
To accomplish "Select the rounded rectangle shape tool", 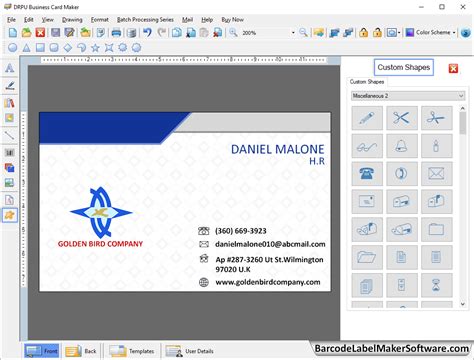I will point(54,48).
